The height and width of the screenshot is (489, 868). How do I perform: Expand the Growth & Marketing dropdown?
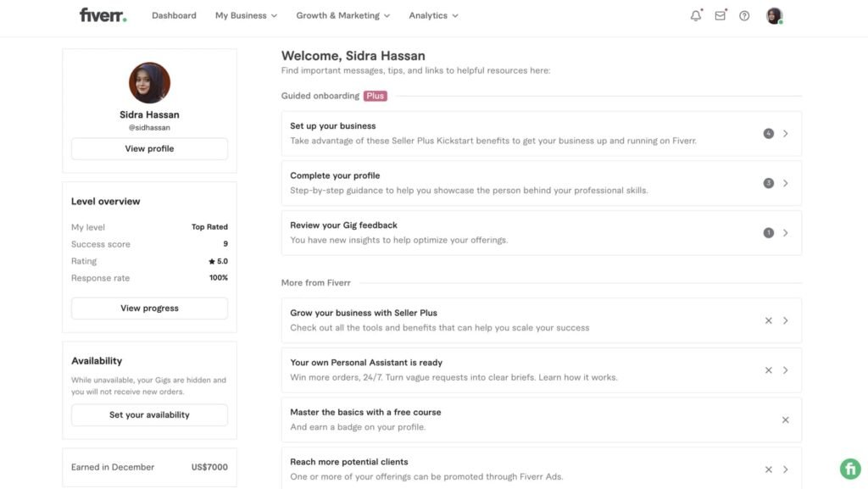(x=342, y=15)
